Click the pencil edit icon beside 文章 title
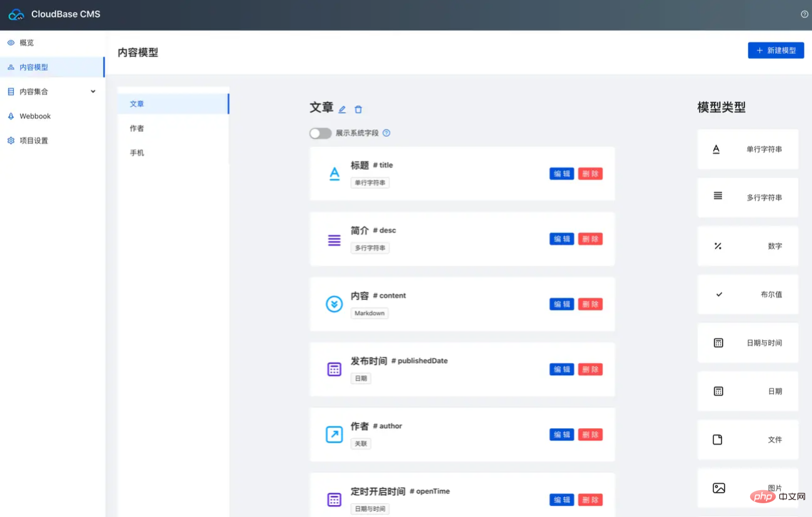Screen dimensions: 812x517 [342, 109]
